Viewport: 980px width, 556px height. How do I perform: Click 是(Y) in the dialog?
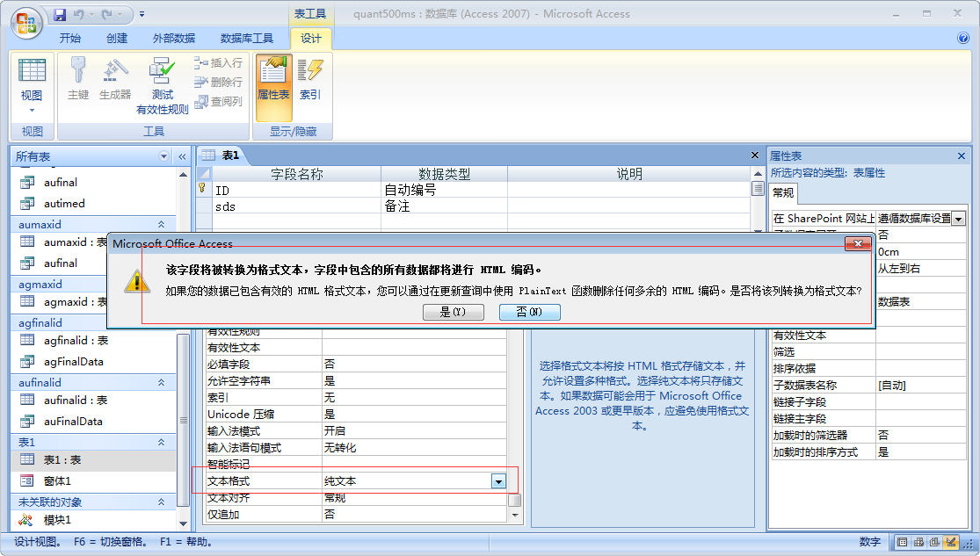[454, 312]
